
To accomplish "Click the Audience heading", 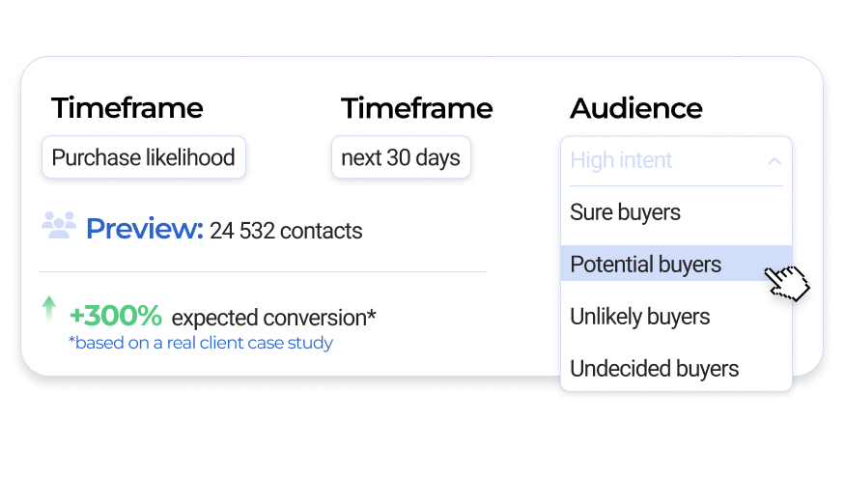I will (x=636, y=108).
